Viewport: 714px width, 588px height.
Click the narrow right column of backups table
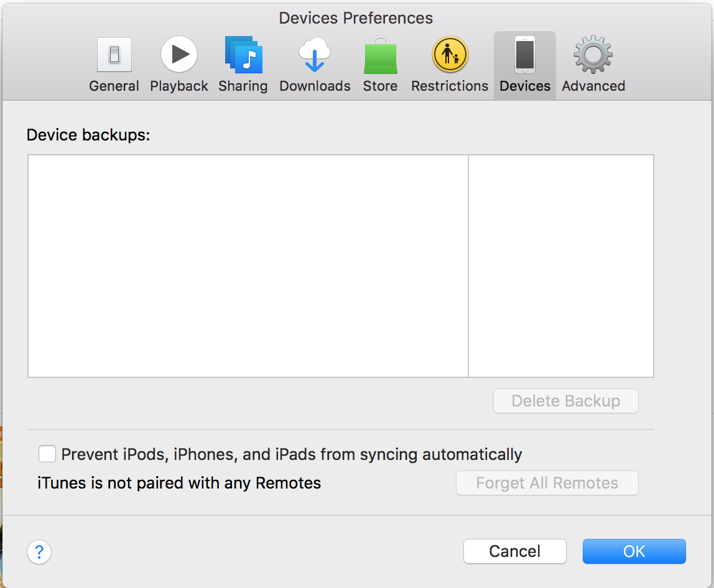561,266
